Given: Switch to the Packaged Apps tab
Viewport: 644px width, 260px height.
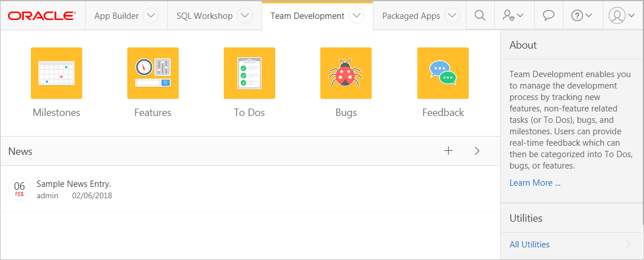Looking at the screenshot, I should click(x=411, y=16).
